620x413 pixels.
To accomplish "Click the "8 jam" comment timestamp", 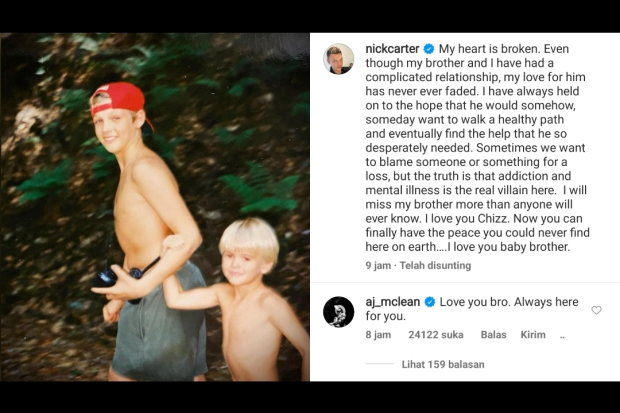I will (377, 335).
